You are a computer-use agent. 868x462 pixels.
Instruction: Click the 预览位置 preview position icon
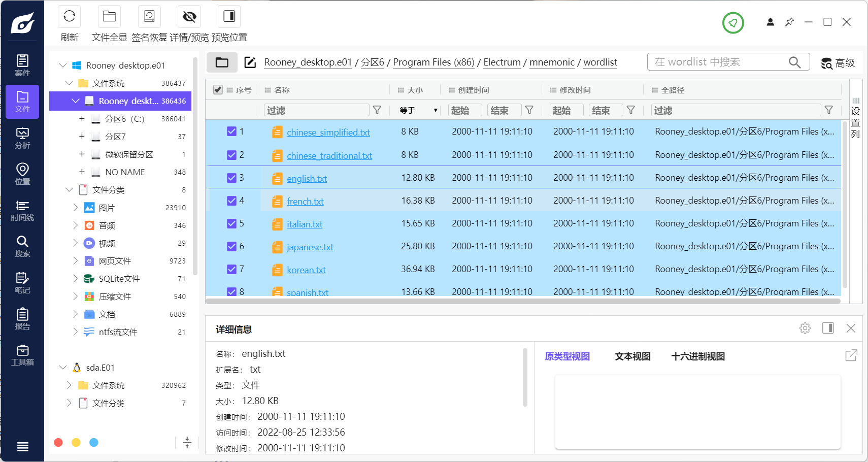click(229, 16)
